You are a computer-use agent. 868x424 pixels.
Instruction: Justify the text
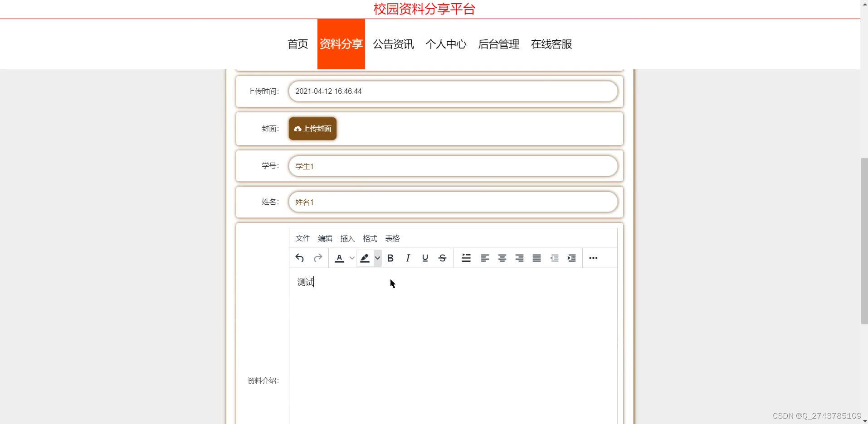tap(537, 258)
